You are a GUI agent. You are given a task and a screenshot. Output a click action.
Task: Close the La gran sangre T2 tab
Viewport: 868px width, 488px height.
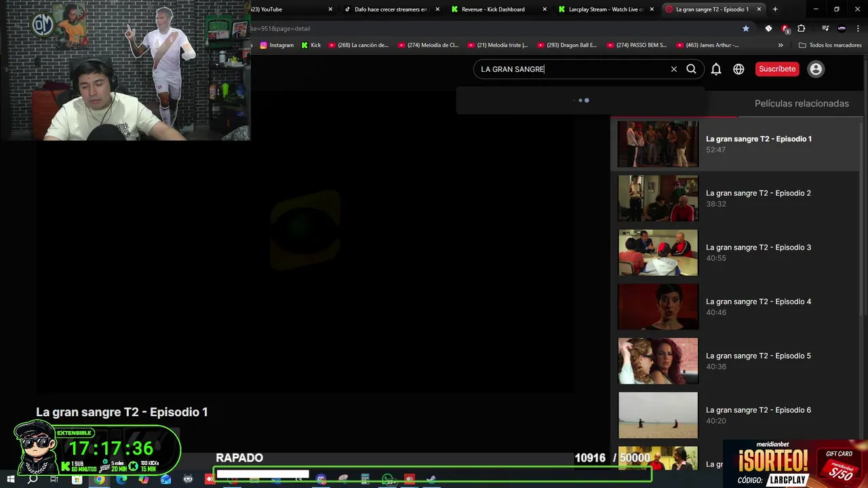click(759, 9)
